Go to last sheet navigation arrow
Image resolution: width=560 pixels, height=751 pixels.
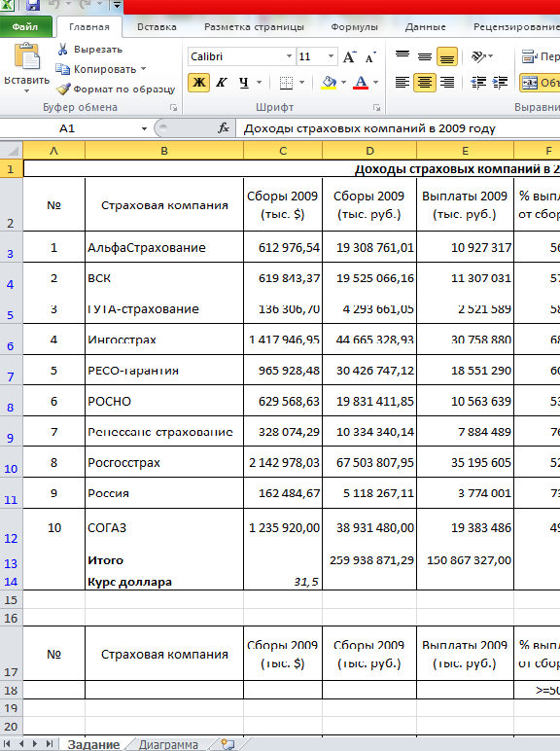click(x=50, y=744)
